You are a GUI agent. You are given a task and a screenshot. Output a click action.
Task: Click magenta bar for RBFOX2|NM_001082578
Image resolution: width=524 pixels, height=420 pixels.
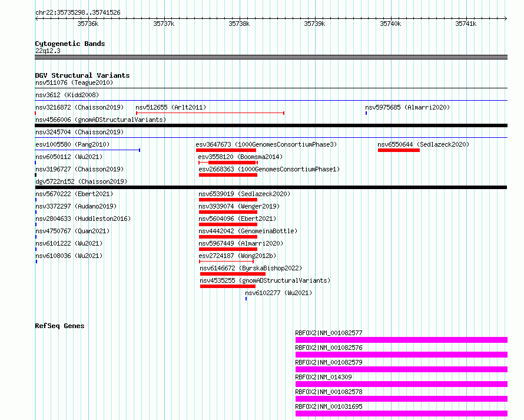[402, 399]
